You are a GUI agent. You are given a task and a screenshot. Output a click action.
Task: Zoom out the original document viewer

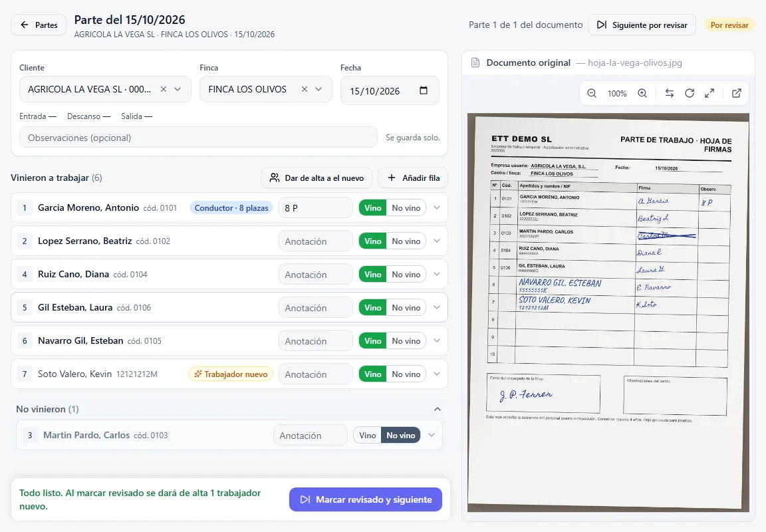592,93
